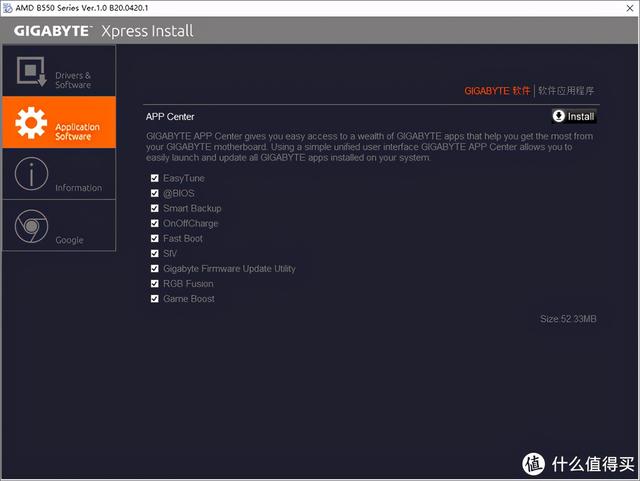Click the @BIOS label
Image resolution: width=640 pixels, height=481 pixels.
179,193
